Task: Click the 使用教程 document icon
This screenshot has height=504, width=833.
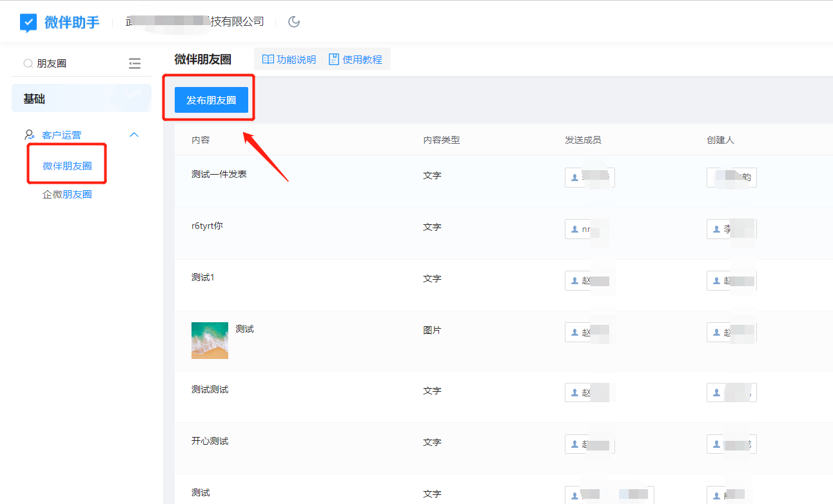Action: tap(334, 59)
